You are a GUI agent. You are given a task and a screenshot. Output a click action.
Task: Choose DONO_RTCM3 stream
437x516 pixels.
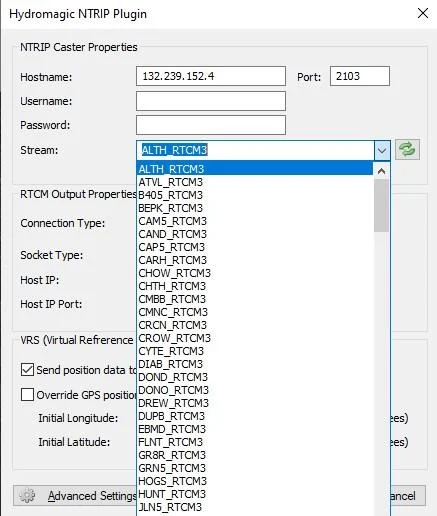[x=255, y=390]
